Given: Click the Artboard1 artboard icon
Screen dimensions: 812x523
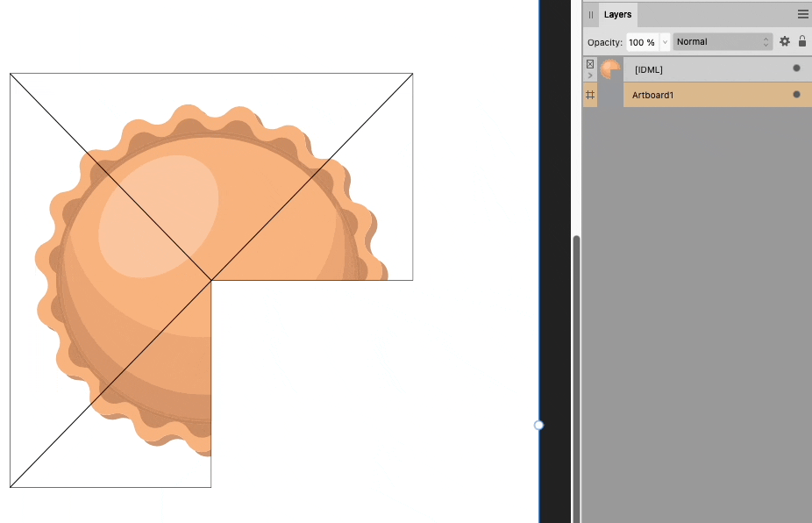Looking at the screenshot, I should click(x=590, y=95).
